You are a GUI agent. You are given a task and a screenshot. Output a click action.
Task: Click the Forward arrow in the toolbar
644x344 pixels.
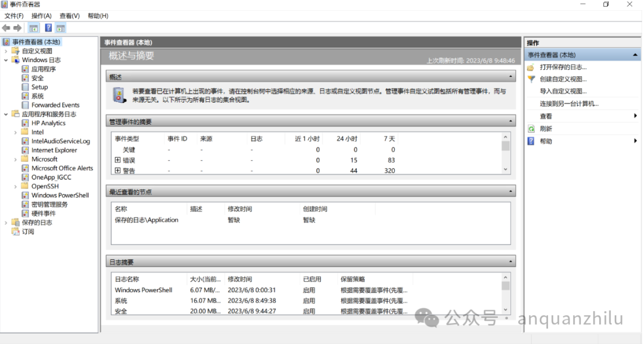(x=17, y=28)
